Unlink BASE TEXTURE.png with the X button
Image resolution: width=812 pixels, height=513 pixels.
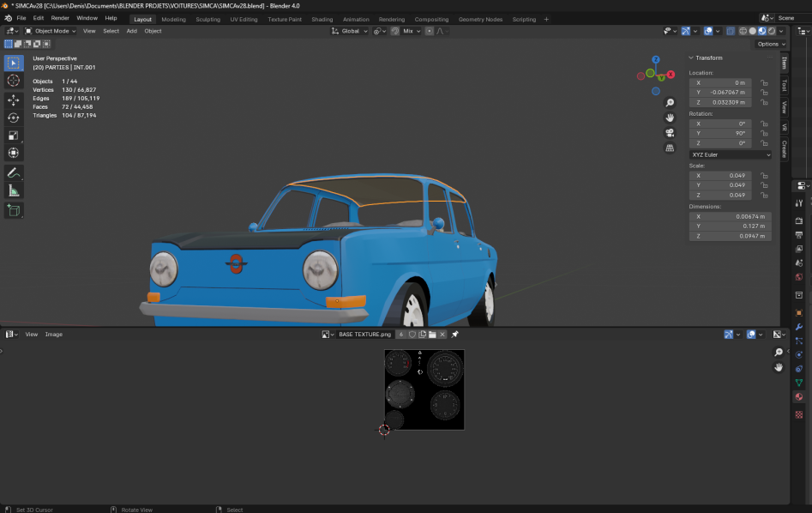442,335
